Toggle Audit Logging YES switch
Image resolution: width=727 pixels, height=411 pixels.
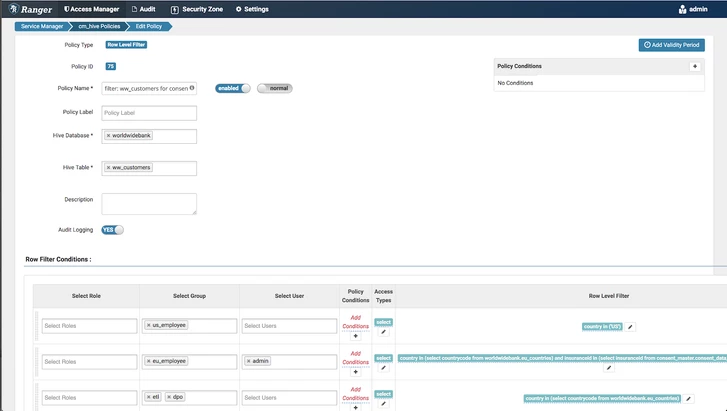click(113, 230)
